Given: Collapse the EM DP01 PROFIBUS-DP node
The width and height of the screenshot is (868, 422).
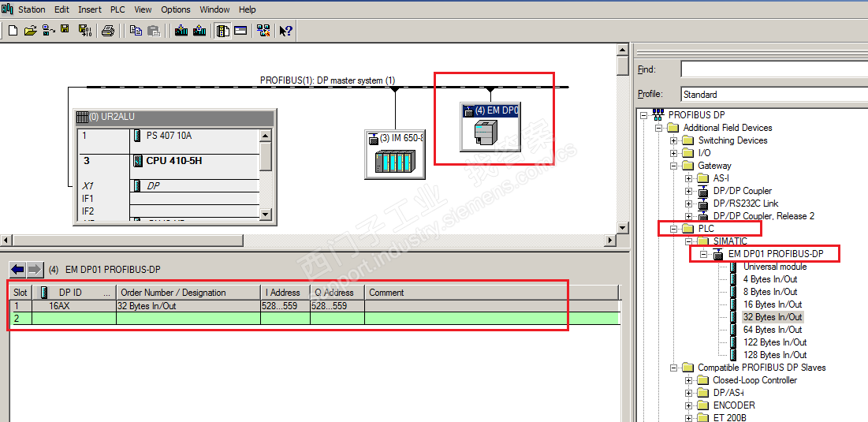Looking at the screenshot, I should click(703, 255).
